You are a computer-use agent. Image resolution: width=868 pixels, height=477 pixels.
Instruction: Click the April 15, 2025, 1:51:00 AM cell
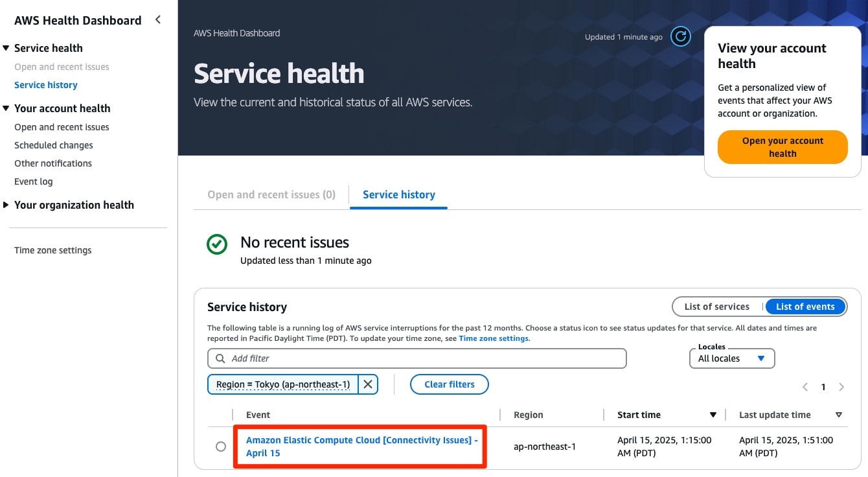click(x=786, y=447)
